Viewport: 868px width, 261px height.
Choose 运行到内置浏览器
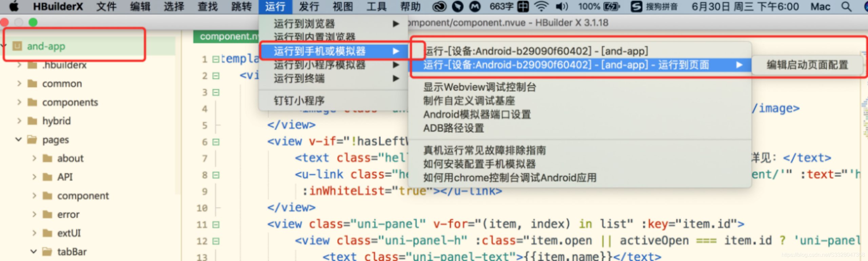[333, 37]
